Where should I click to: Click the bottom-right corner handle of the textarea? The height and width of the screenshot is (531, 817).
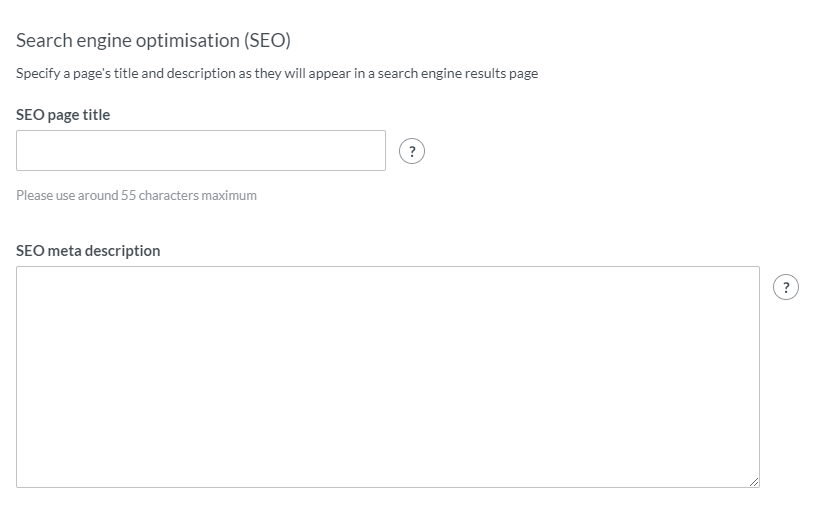(752, 481)
